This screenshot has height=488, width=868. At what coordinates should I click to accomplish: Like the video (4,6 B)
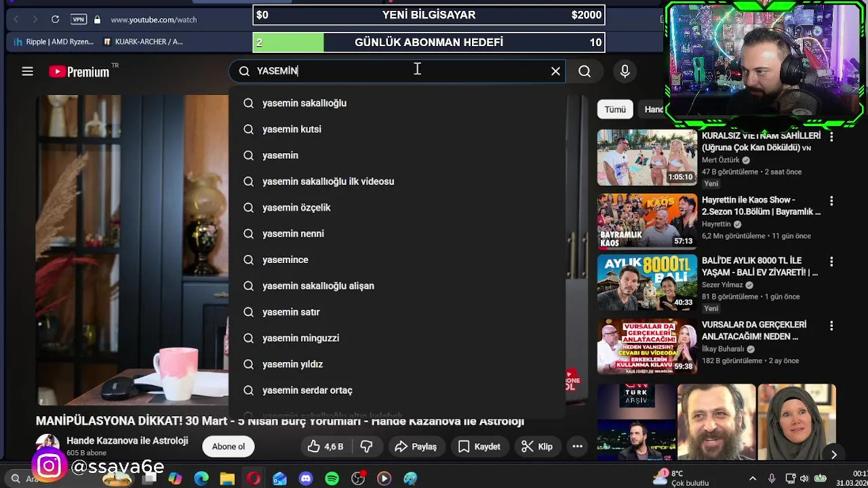[x=325, y=447]
